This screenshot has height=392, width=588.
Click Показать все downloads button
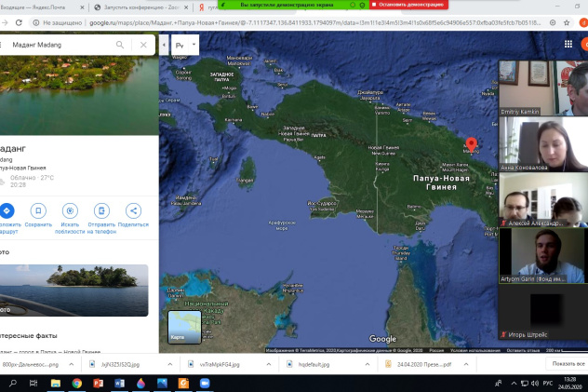(x=566, y=365)
